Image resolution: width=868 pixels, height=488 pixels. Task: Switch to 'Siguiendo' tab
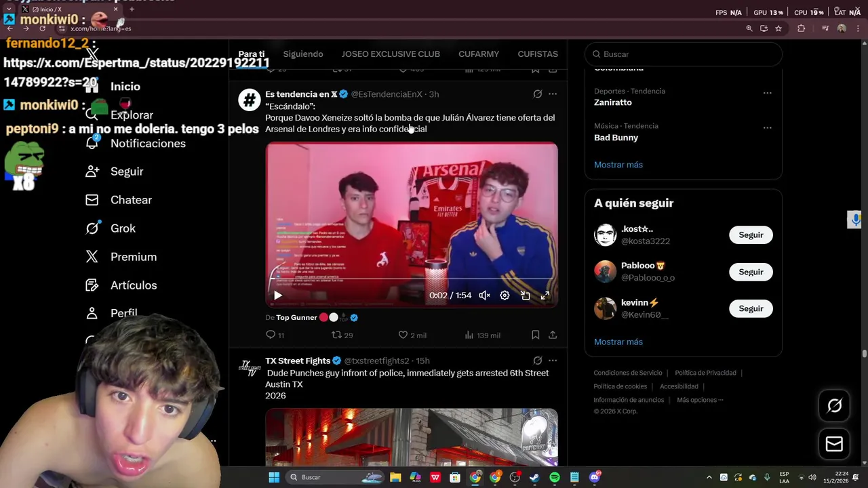(303, 54)
